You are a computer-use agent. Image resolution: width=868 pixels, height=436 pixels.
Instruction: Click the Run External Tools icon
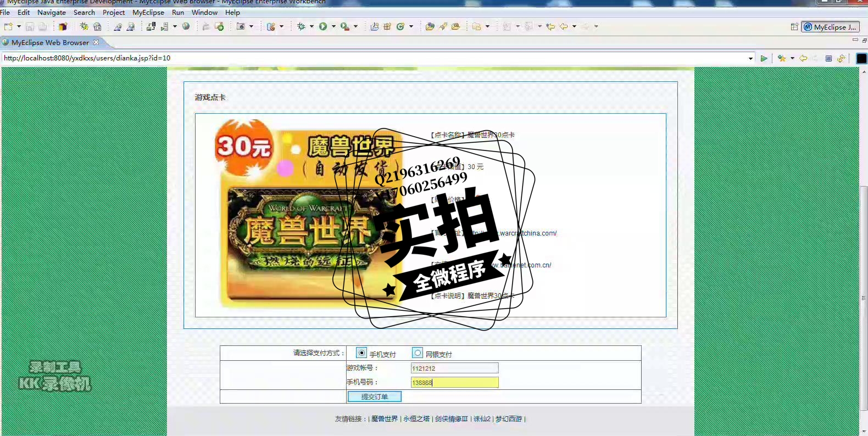point(344,26)
